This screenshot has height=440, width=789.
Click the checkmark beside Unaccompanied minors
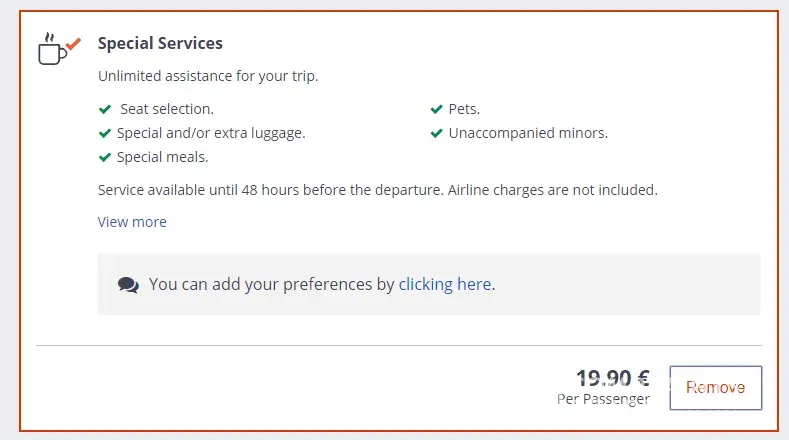click(436, 133)
